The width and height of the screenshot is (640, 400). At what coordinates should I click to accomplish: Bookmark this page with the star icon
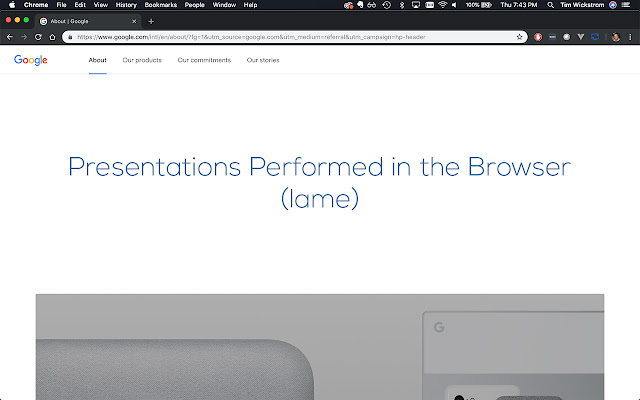(x=519, y=37)
